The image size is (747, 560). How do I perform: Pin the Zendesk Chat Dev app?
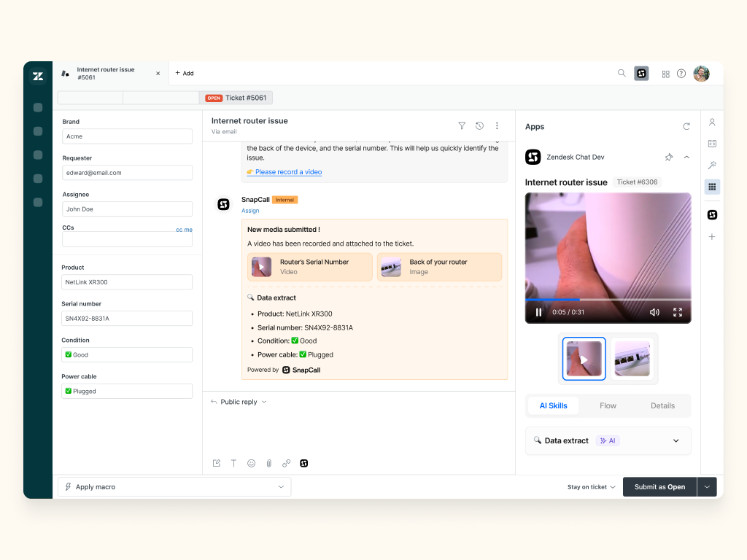click(x=669, y=157)
